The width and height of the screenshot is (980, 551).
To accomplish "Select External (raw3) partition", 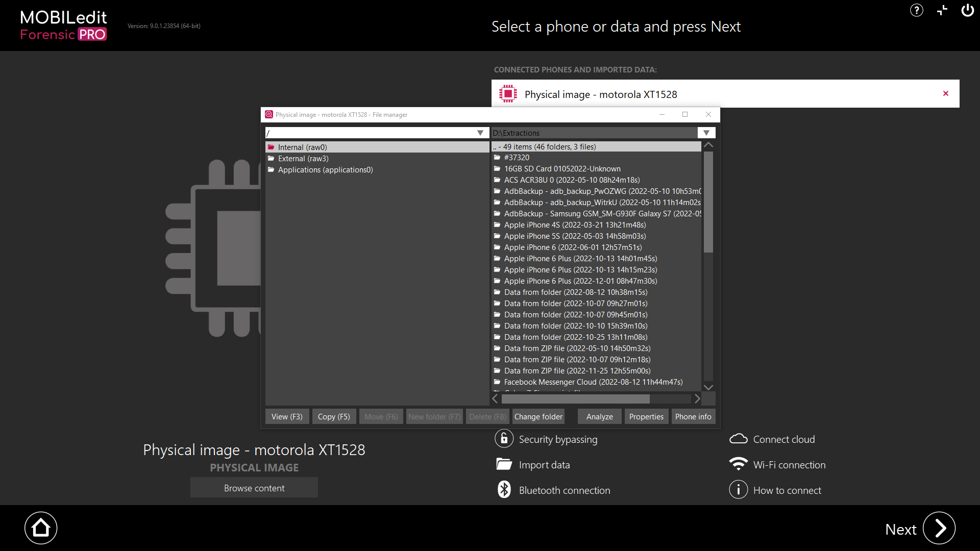I will [x=303, y=159].
